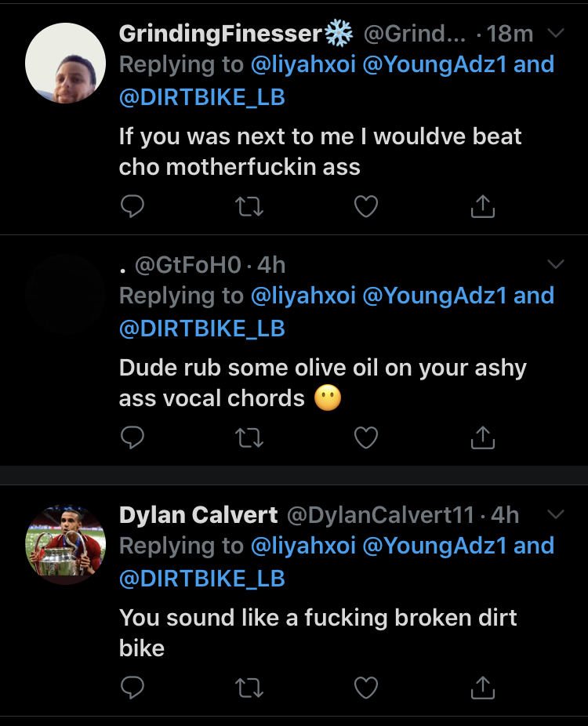
Task: Reply to Dylan Calvert's tweet
Action: pyautogui.click(x=133, y=688)
